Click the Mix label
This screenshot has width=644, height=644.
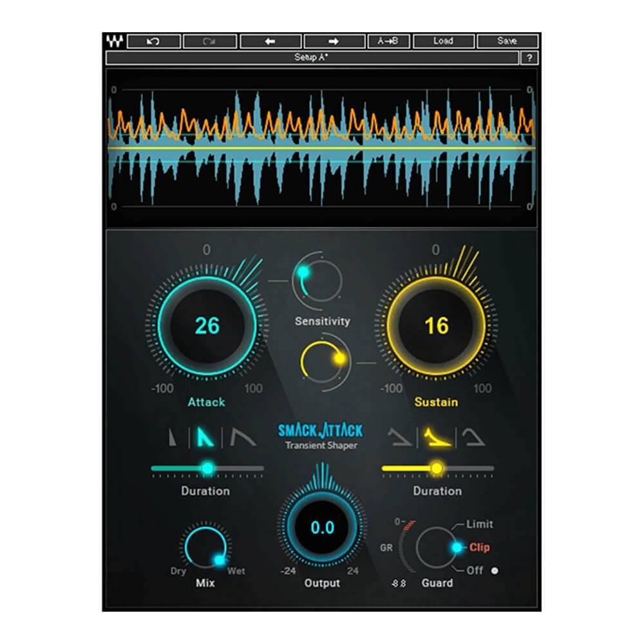(205, 583)
